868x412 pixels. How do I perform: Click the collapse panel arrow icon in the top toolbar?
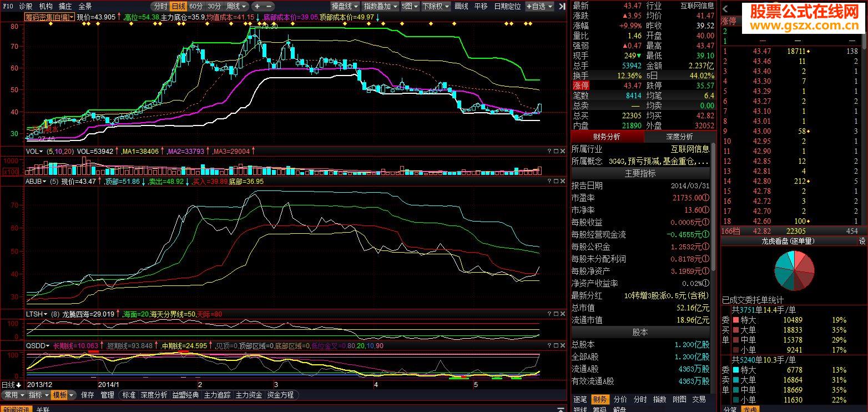tap(562, 6)
